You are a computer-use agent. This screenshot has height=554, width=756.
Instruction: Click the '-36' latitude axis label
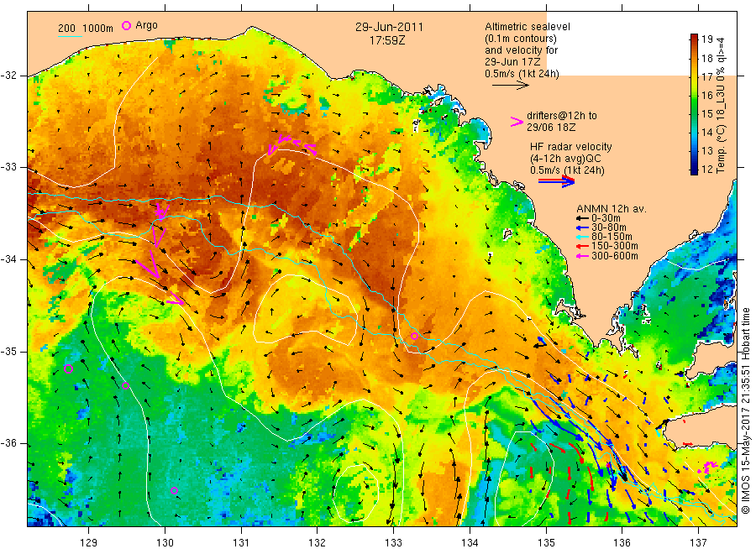pyautogui.click(x=9, y=443)
